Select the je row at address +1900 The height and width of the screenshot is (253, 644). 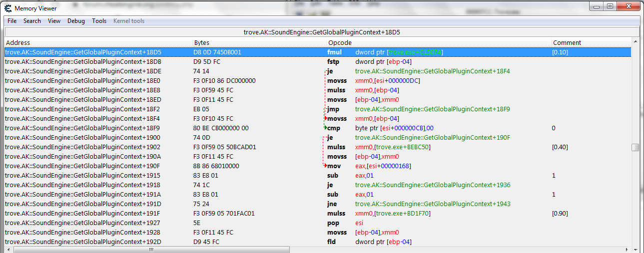click(x=317, y=137)
